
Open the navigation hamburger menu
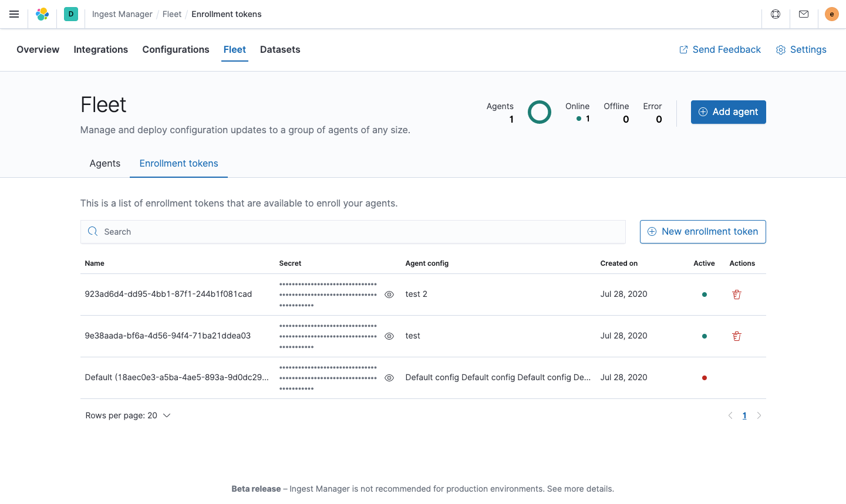tap(14, 14)
